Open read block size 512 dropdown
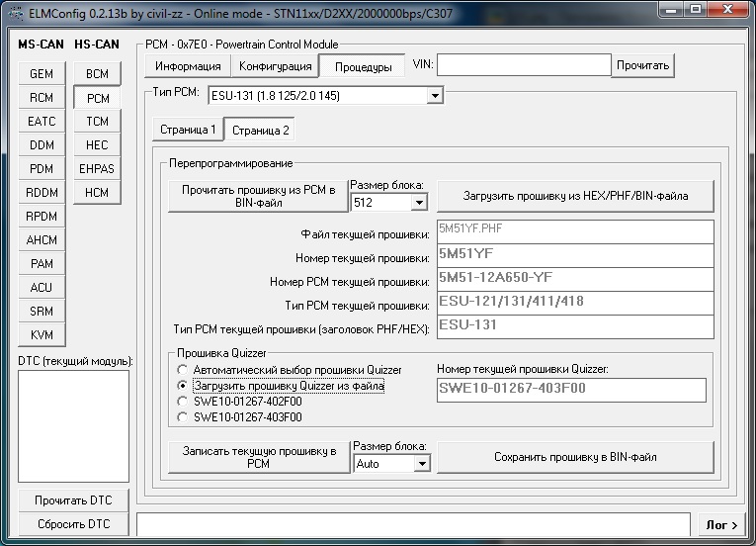 pyautogui.click(x=419, y=202)
